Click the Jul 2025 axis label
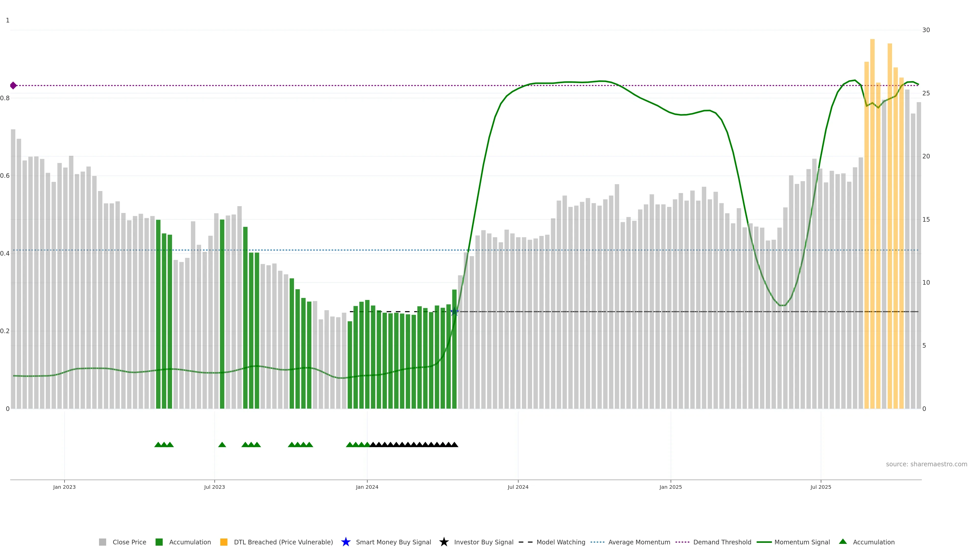Image resolution: width=980 pixels, height=551 pixels. 820,487
